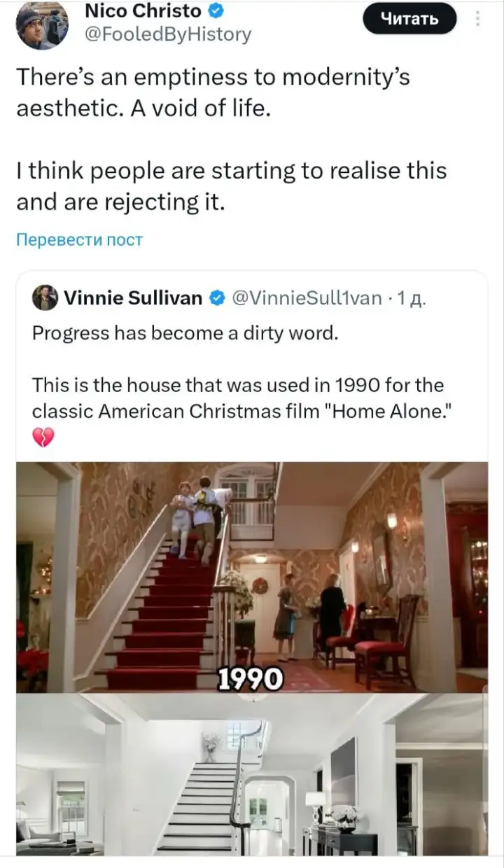Open the @FooledByHistory handle
504x868 pixels.
(167, 34)
